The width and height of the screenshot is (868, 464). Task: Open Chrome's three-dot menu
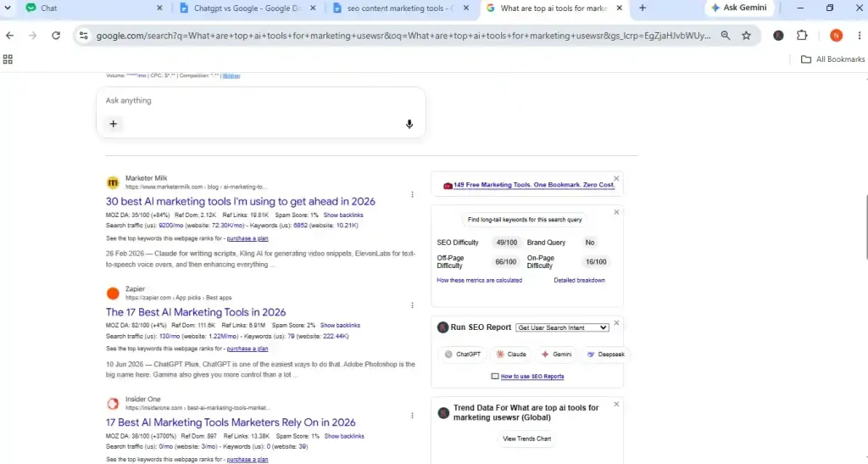click(860, 36)
